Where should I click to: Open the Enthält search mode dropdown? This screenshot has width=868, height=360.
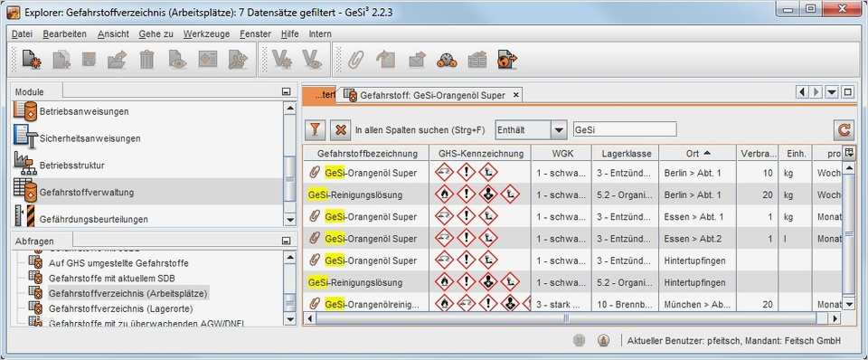(x=559, y=130)
